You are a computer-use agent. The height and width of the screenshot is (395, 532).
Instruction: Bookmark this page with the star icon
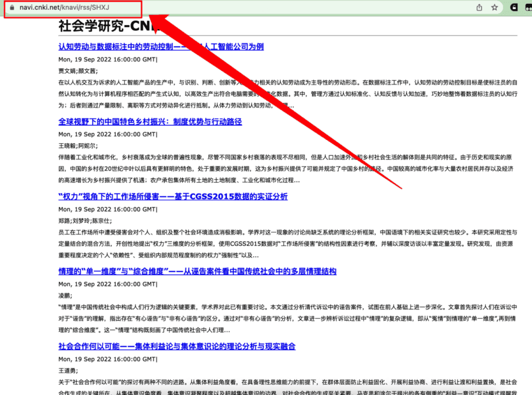click(x=495, y=8)
